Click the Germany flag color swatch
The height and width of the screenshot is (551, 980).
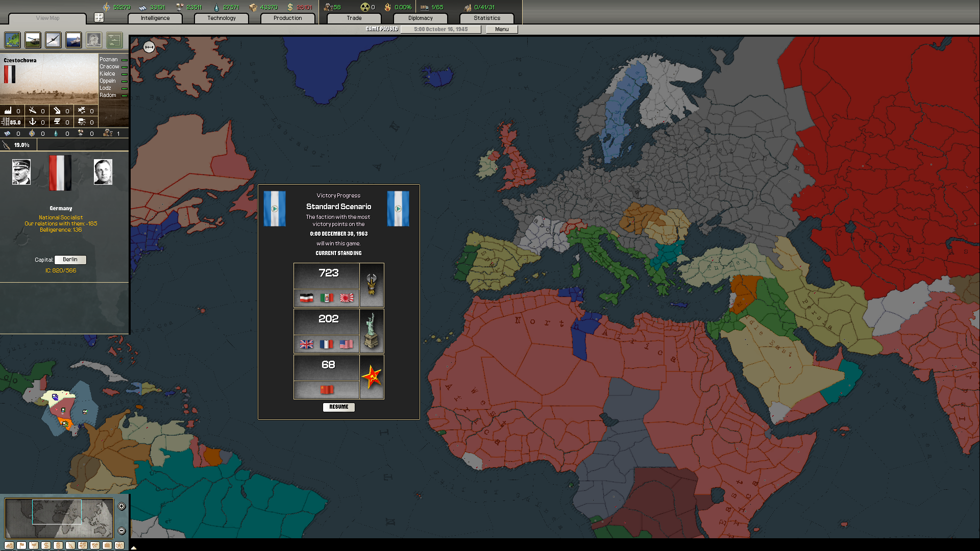pyautogui.click(x=60, y=172)
